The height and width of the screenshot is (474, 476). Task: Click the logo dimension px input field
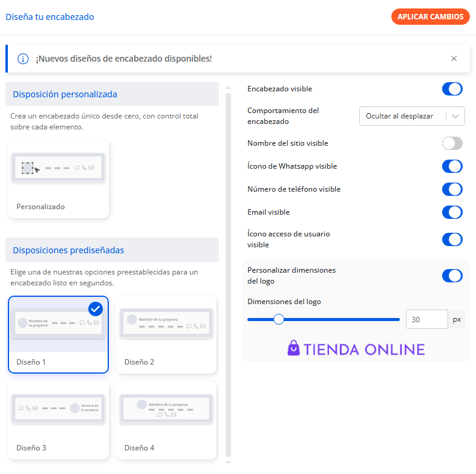coord(427,319)
